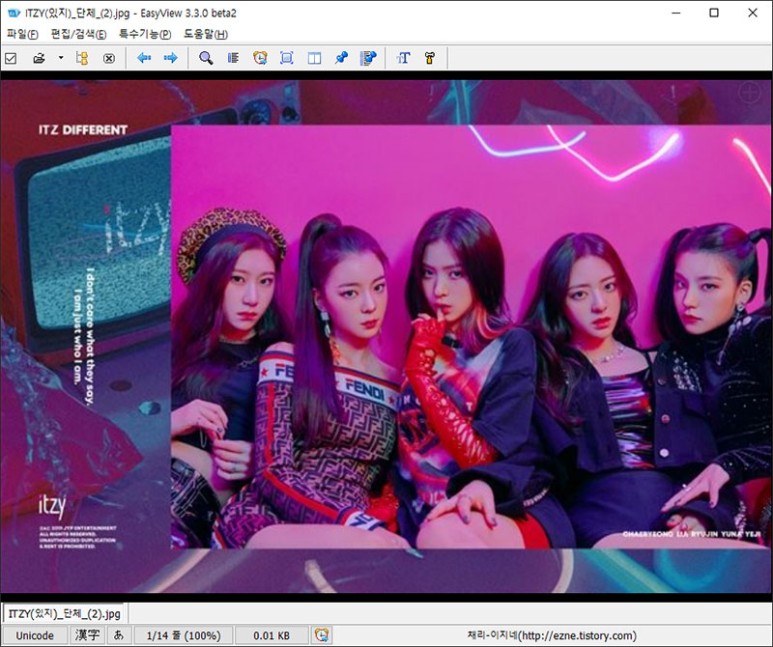Toggle full screen view icon

click(x=287, y=58)
